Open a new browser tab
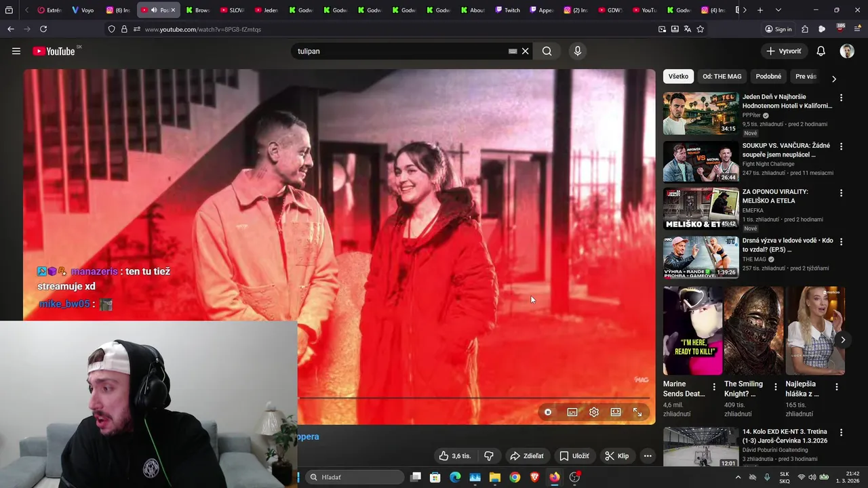Viewport: 868px width, 488px height. point(760,10)
